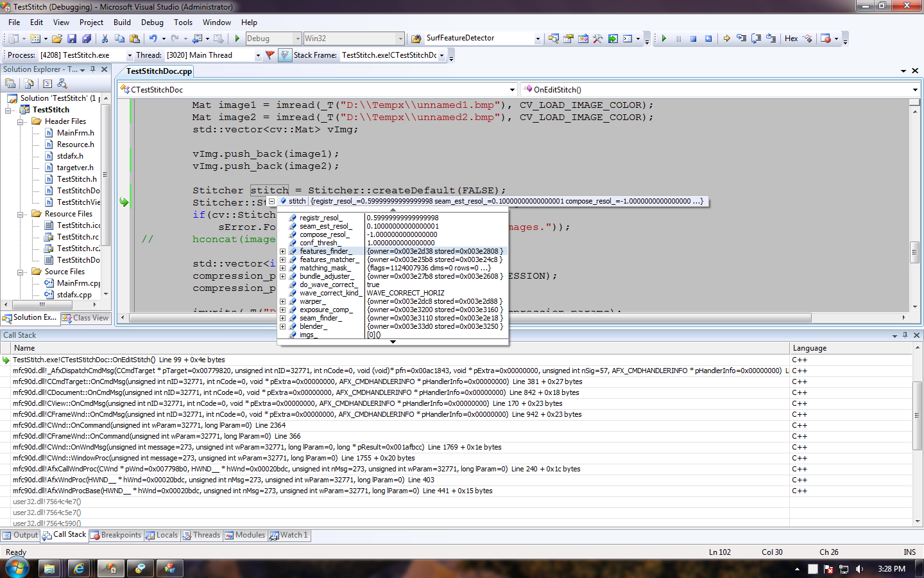924x578 pixels.
Task: Open the Debug menu
Action: (x=152, y=22)
